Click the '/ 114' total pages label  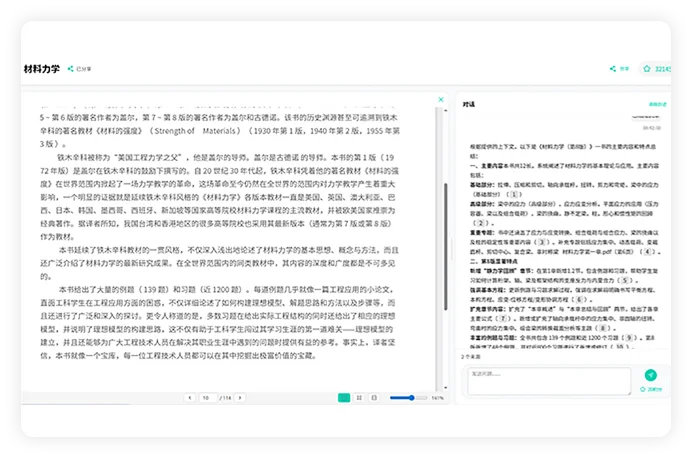tap(225, 398)
